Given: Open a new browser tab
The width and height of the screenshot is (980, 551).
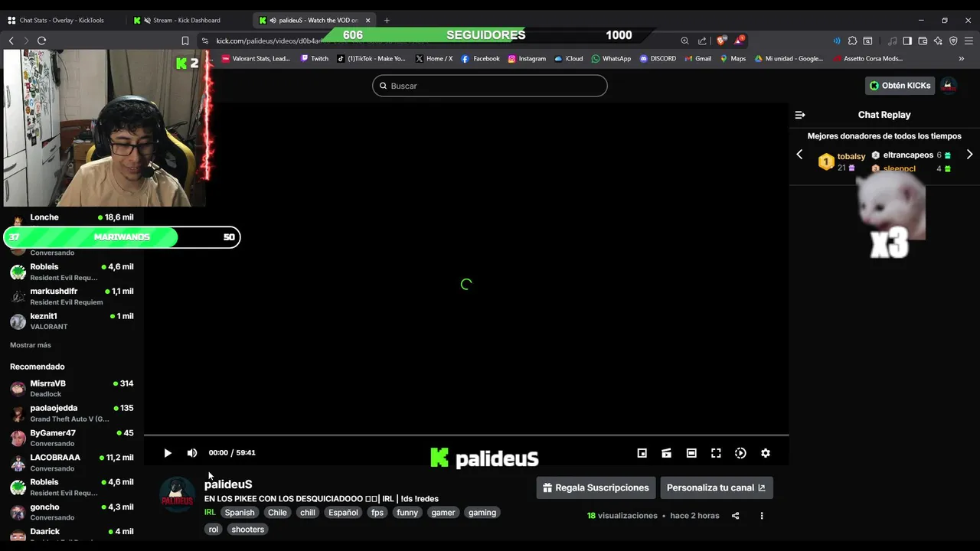Looking at the screenshot, I should (x=387, y=20).
